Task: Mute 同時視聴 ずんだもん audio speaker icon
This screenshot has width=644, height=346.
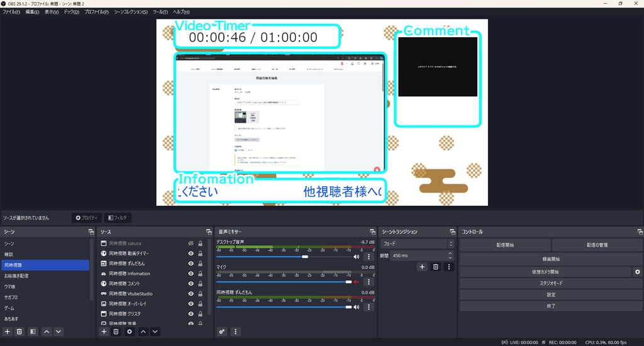Action: tap(356, 307)
